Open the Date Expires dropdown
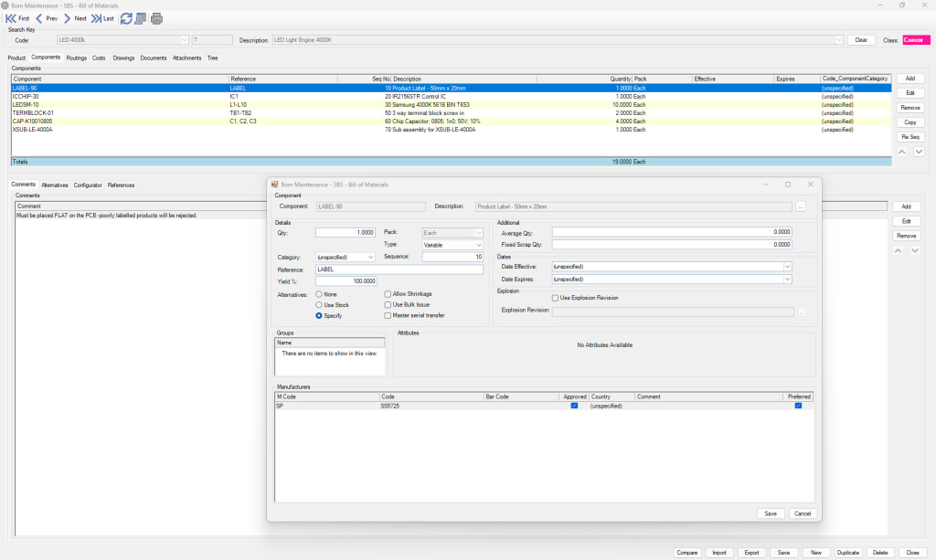The width and height of the screenshot is (936, 560). [787, 280]
